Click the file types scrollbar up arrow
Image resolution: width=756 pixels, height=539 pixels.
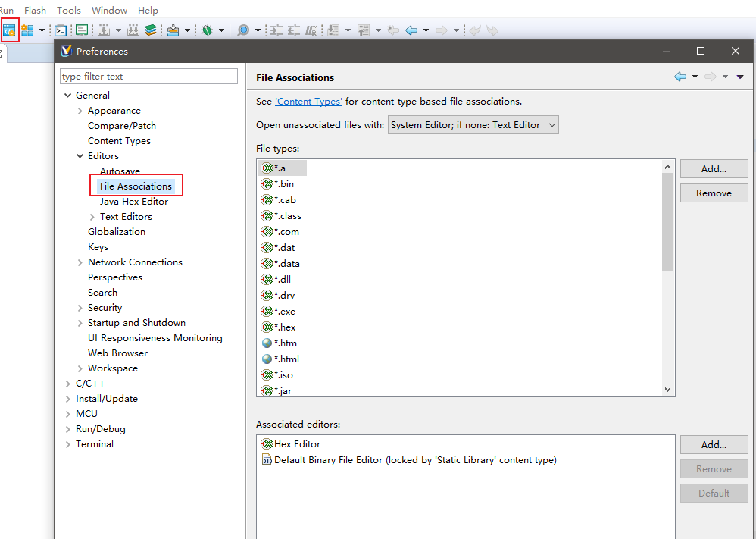668,167
